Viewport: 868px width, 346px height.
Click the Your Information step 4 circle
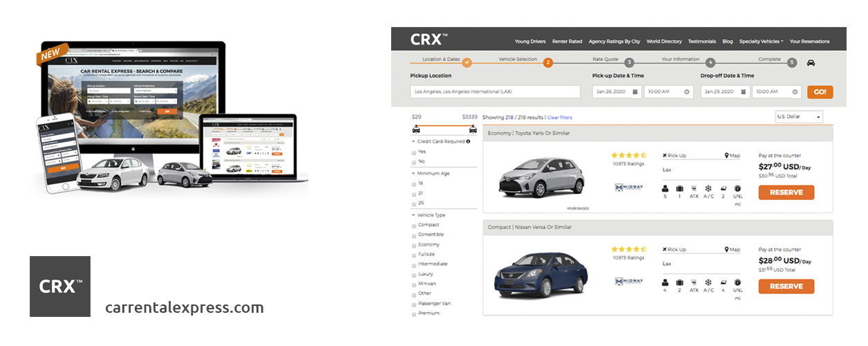point(710,62)
